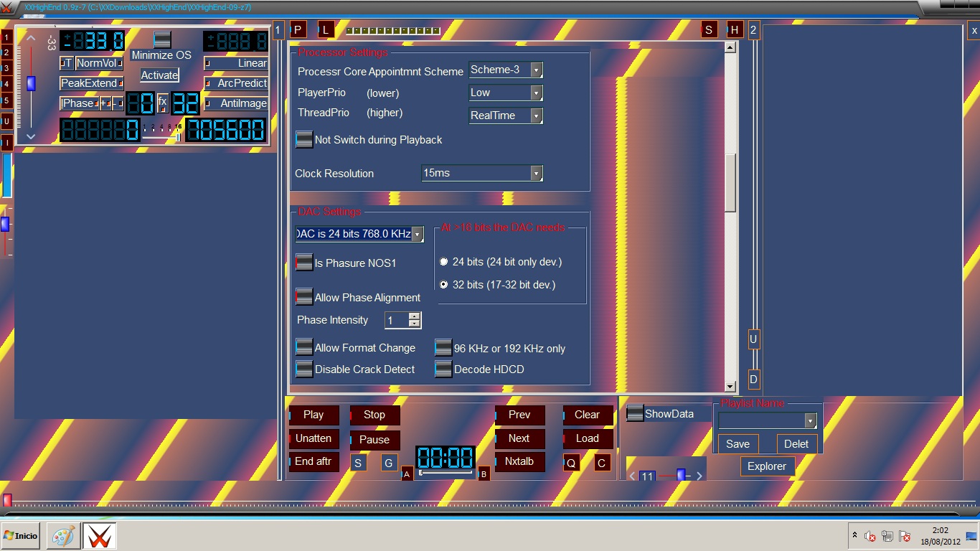Toggle Is Phasure NOS1
The image size is (980, 551).
(x=304, y=263)
